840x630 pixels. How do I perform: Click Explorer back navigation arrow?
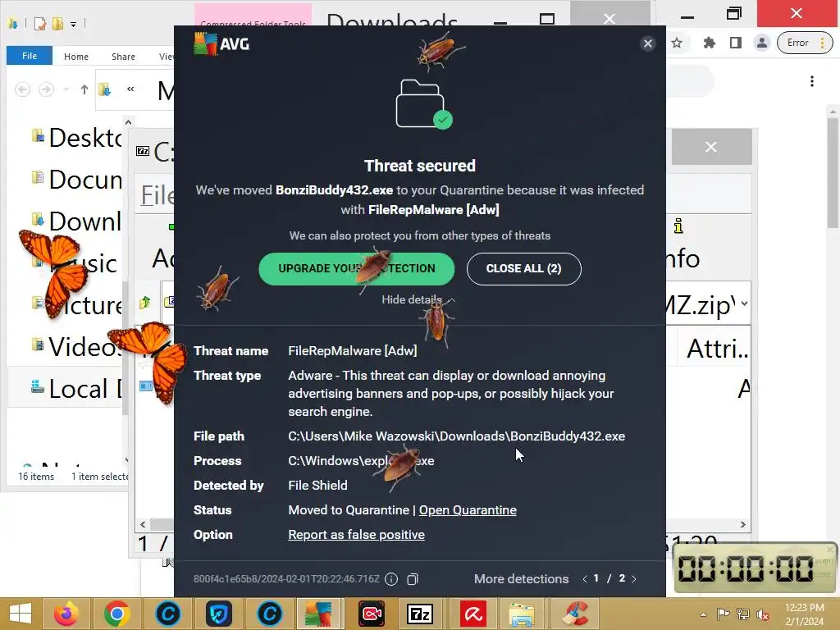tap(22, 89)
